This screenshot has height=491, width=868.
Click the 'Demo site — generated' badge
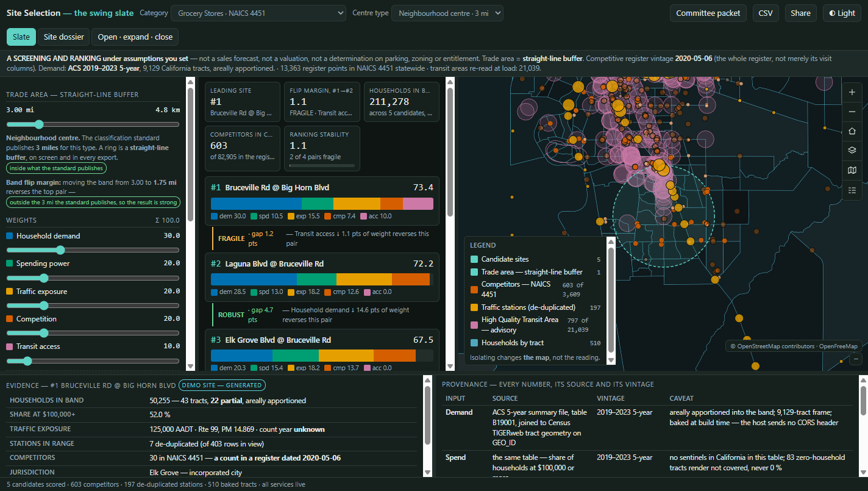pos(222,385)
